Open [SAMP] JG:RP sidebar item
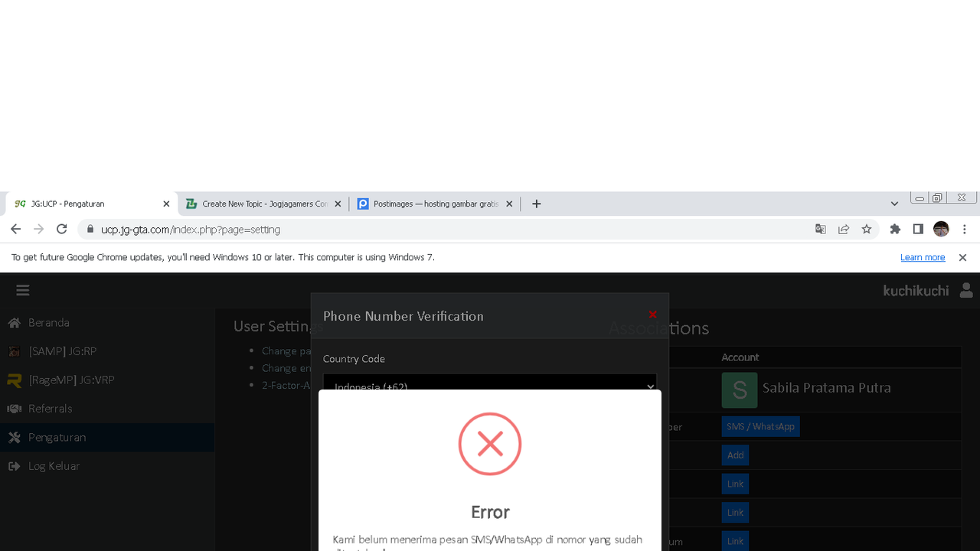Image resolution: width=980 pixels, height=551 pixels. [x=107, y=351]
